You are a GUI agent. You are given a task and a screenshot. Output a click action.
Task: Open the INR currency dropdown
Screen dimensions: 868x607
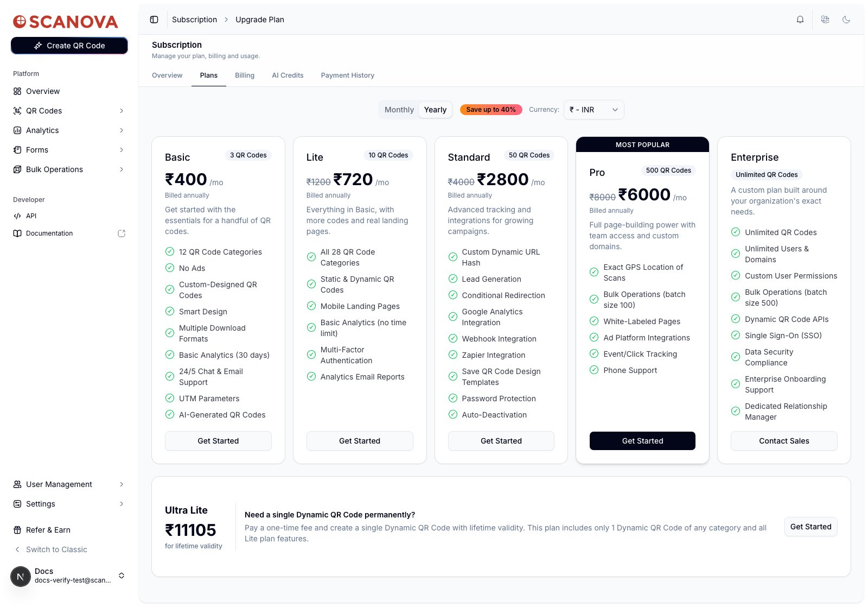click(x=594, y=110)
